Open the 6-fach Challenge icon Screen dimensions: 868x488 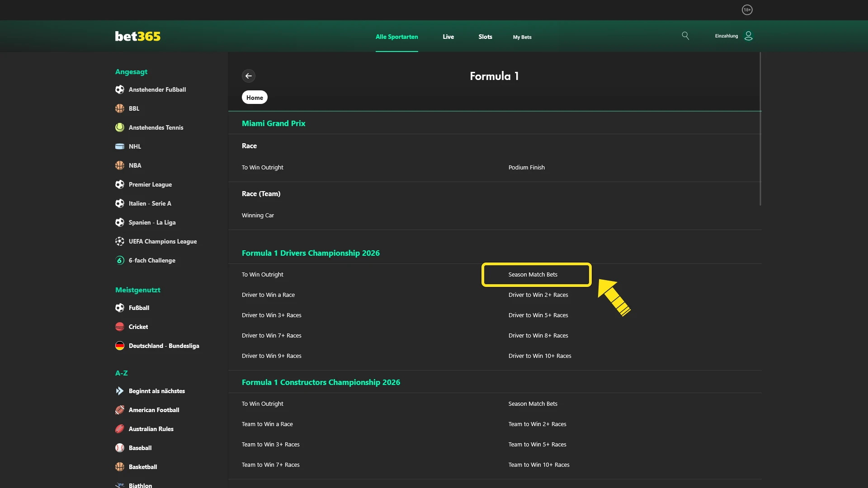click(x=119, y=260)
